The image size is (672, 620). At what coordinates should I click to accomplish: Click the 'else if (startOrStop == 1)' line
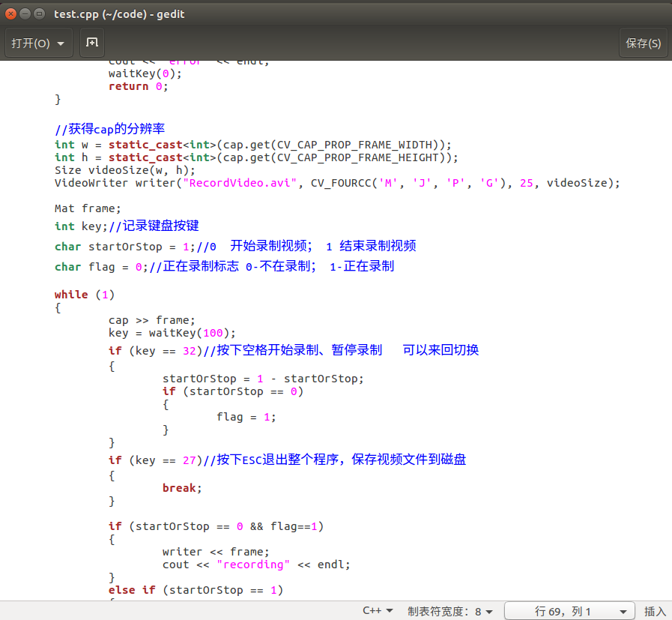pos(196,591)
